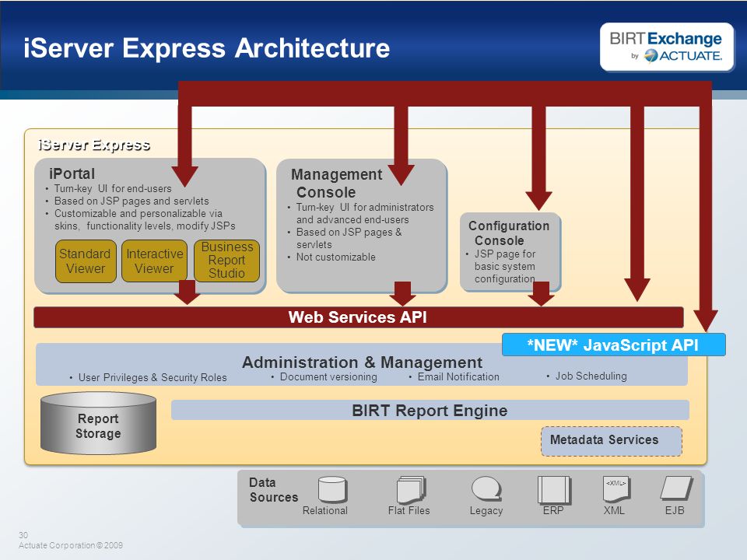
Task: Click the Administration & Management heading
Action: tap(362, 362)
